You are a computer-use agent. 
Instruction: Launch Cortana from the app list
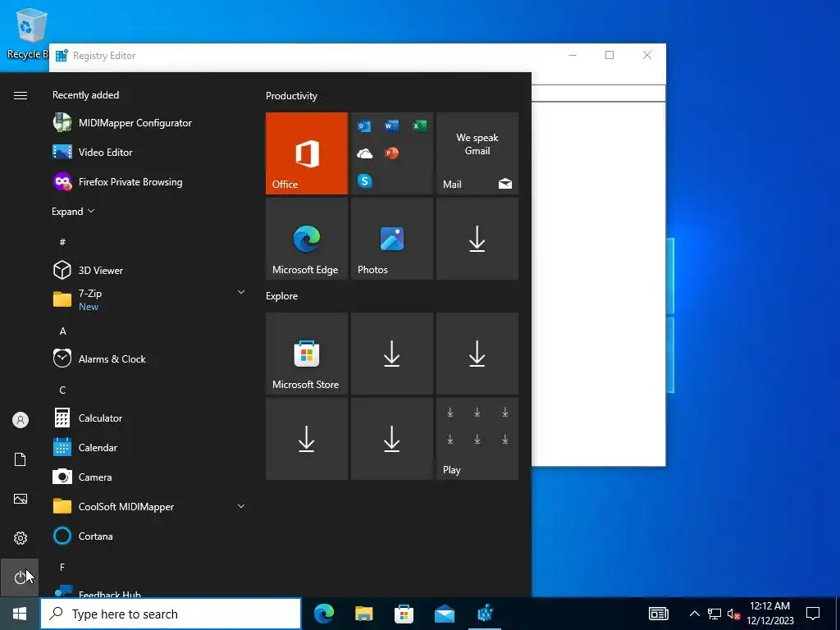149,536
